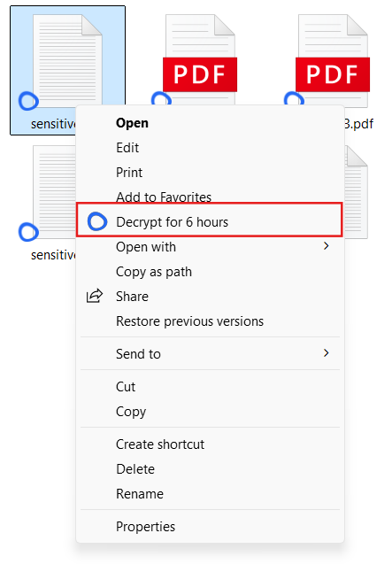This screenshot has width=392, height=564.
Task: Select the top-right PDF file icon
Action: pos(333,60)
